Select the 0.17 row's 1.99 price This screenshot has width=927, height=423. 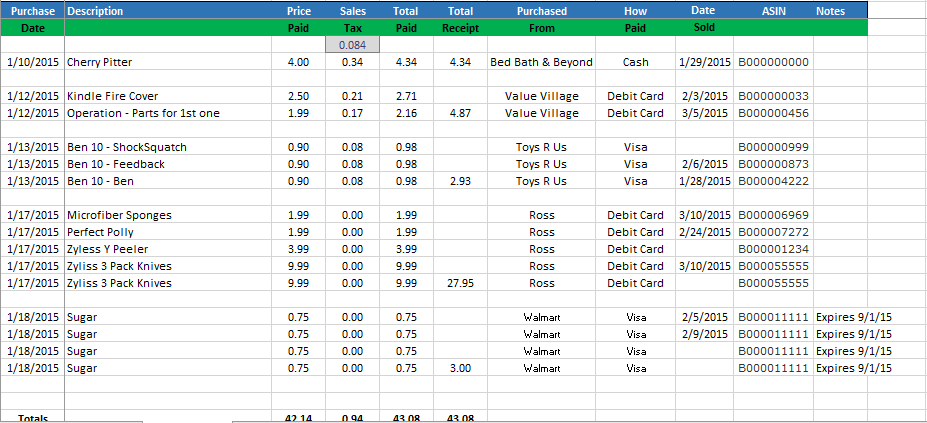tap(299, 113)
